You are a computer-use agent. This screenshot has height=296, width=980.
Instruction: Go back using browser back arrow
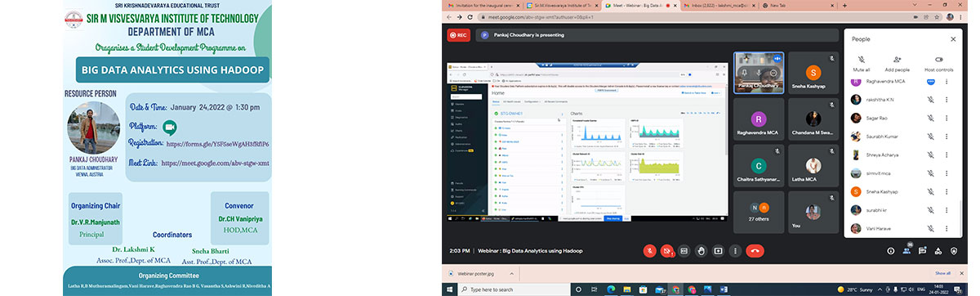(449, 16)
